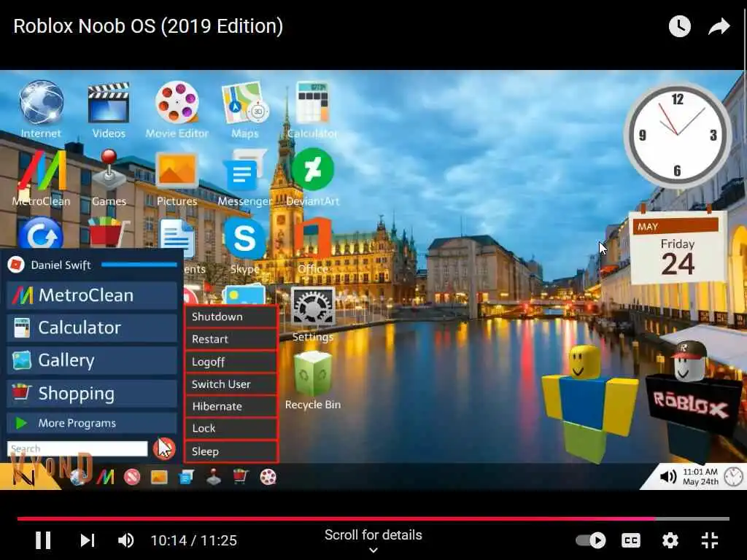
Task: Click the Scroll for details chevron
Action: tap(373, 550)
